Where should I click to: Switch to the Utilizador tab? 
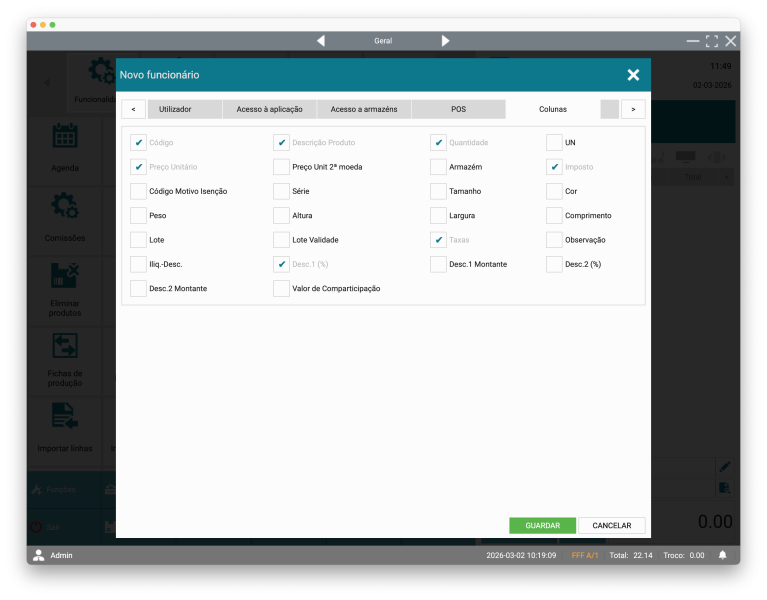(x=175, y=108)
